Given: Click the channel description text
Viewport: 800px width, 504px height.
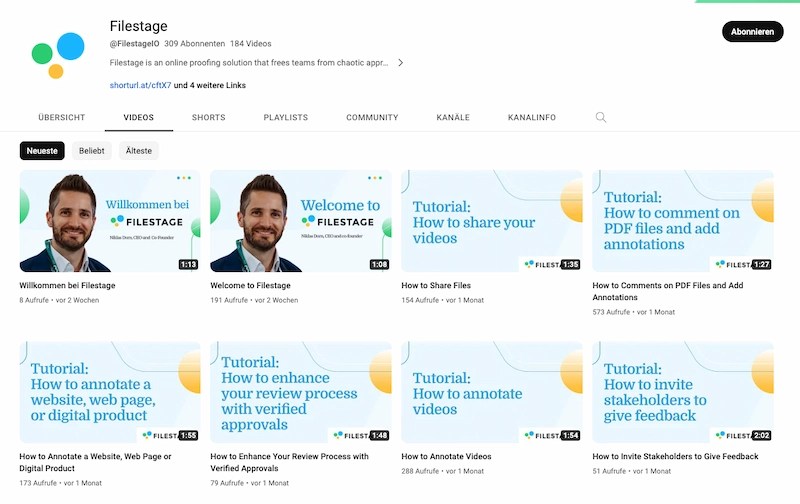Looking at the screenshot, I should click(x=249, y=63).
